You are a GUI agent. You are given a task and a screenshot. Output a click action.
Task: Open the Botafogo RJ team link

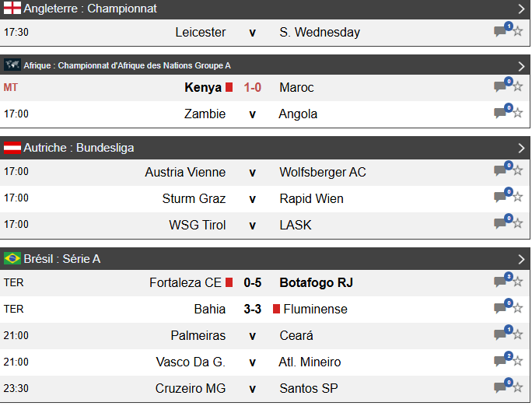(316, 282)
